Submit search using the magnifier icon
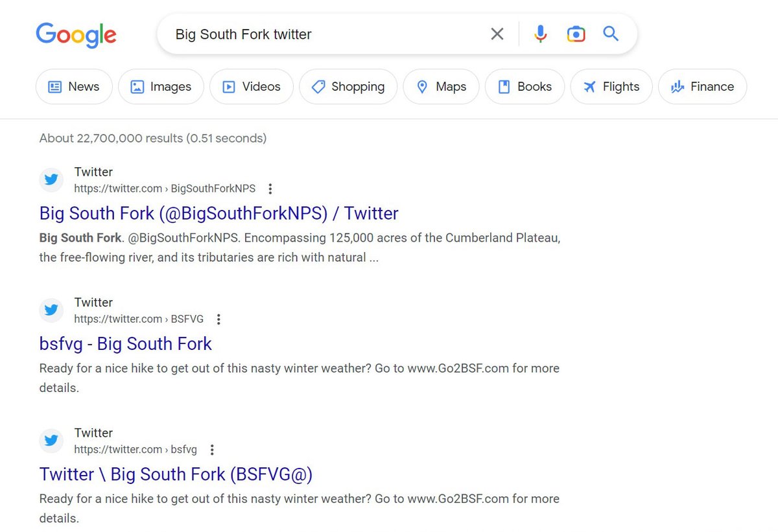 (x=611, y=34)
